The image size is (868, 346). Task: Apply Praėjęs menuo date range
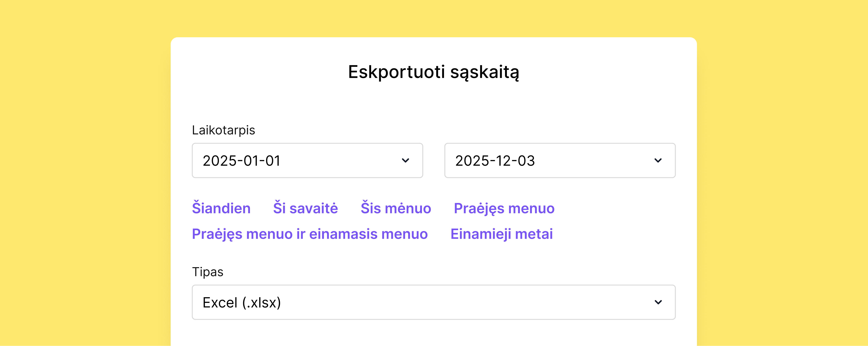pos(504,208)
